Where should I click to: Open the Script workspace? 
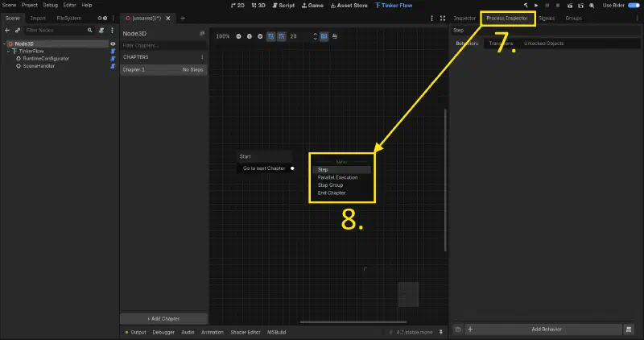(284, 6)
